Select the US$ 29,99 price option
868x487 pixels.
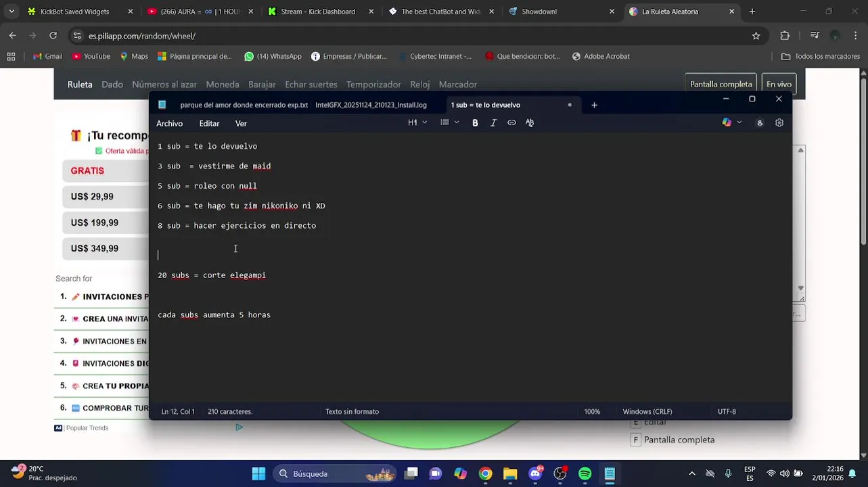tap(106, 197)
